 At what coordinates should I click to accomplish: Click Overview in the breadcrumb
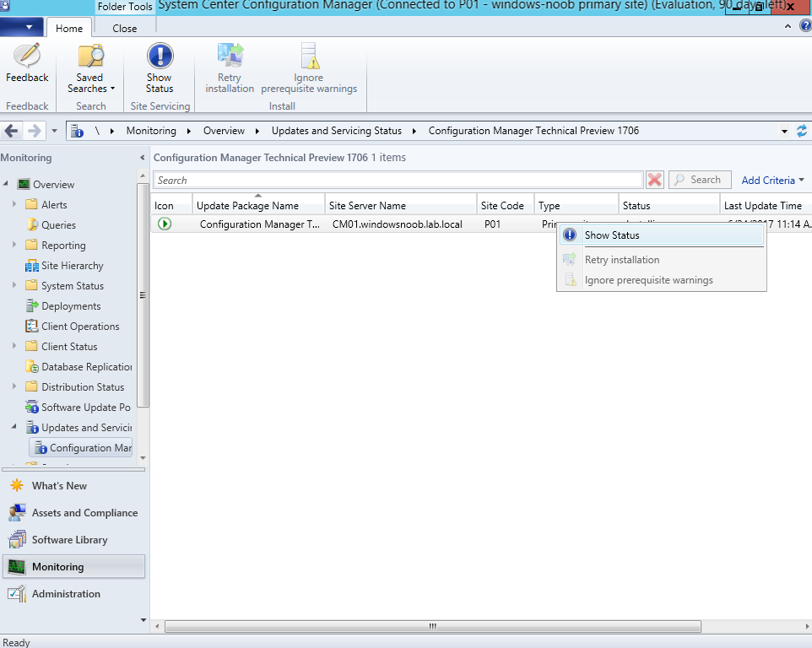[x=224, y=131]
